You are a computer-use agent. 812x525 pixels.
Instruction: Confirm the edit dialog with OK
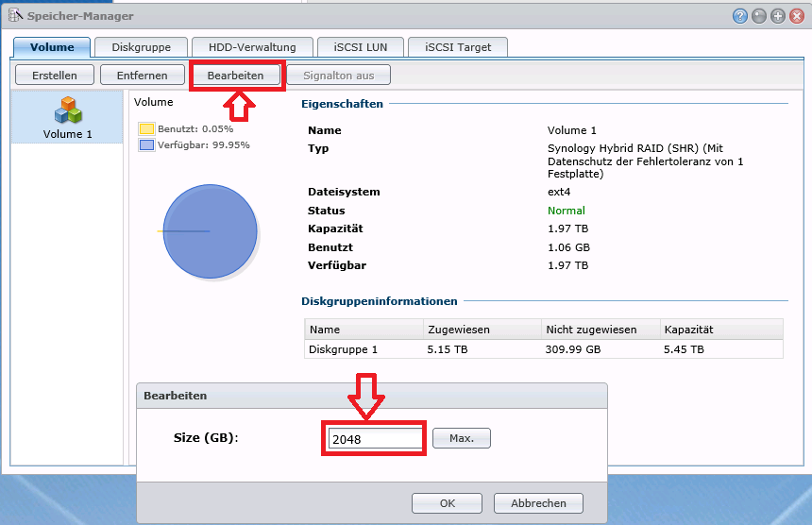pos(448,503)
